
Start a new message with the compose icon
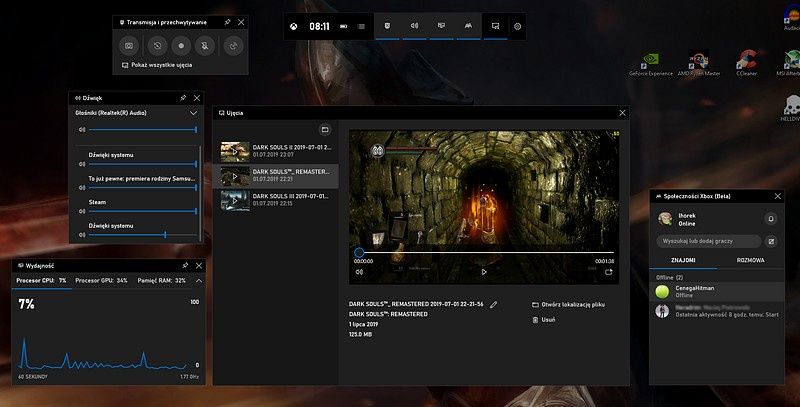pos(771,241)
